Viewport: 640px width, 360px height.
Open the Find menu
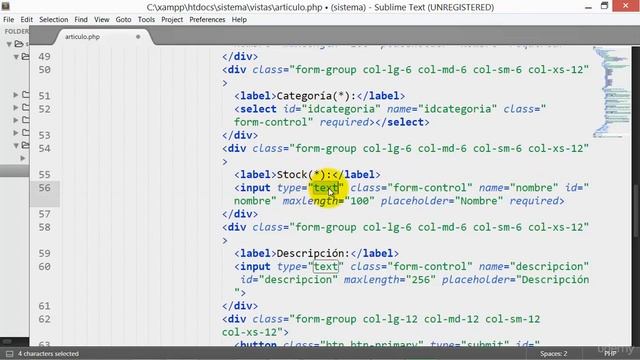[81, 20]
